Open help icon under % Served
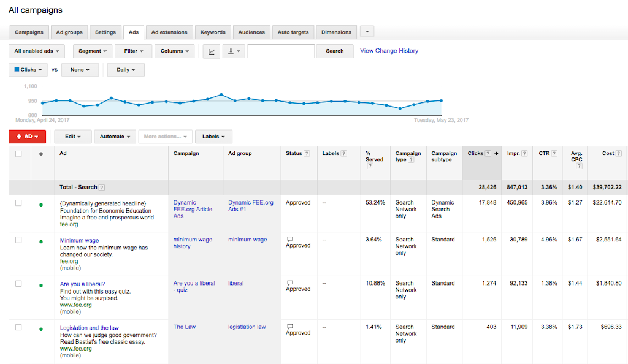 coord(370,166)
